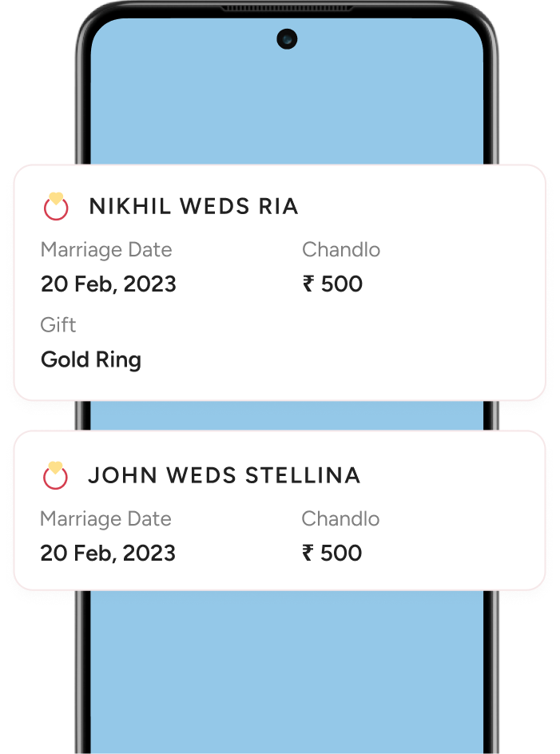Viewport: 560px width, 754px height.
Task: Click the ring icon beside John Weds Stellina
Action: [x=55, y=475]
